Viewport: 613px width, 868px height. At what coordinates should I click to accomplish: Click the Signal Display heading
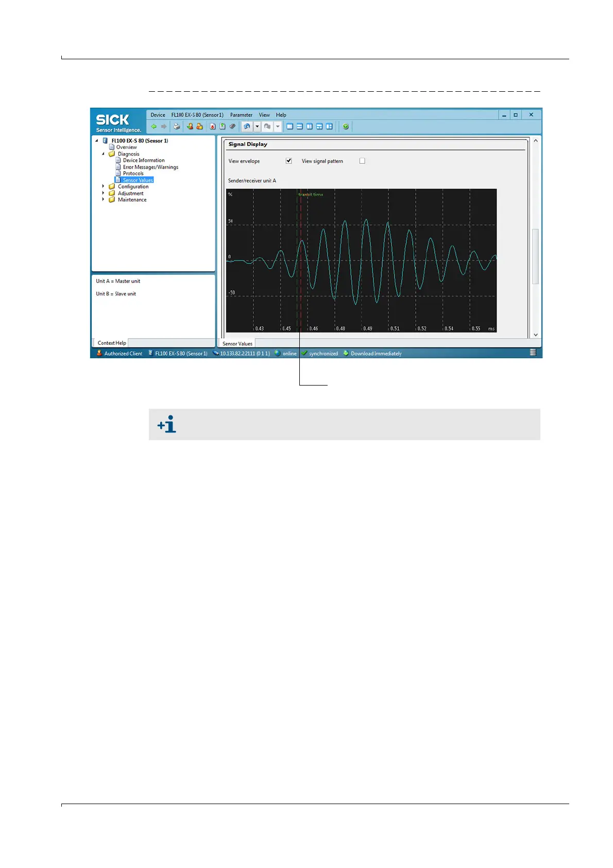click(x=248, y=144)
